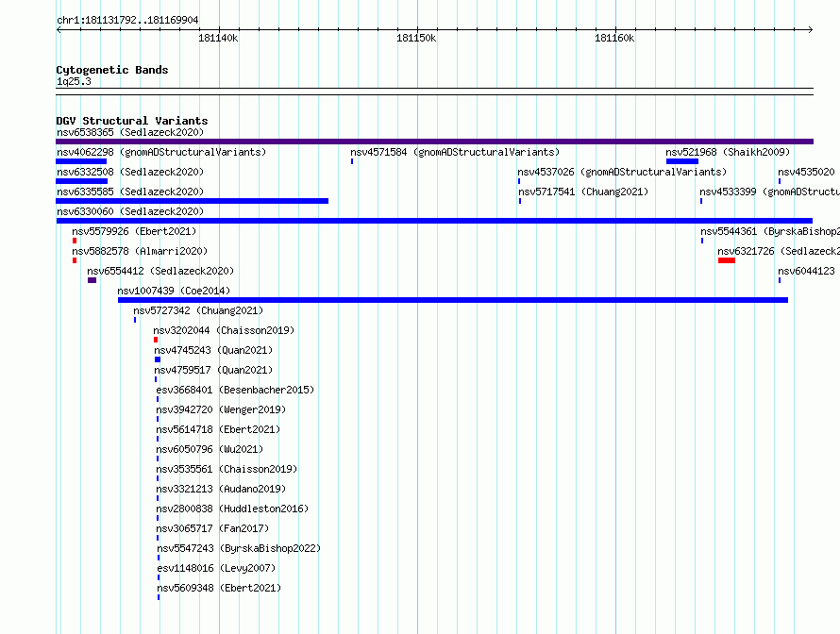The image size is (840, 634).
Task: Open nsv5614718 (Ebert2021) label
Action: click(x=218, y=429)
